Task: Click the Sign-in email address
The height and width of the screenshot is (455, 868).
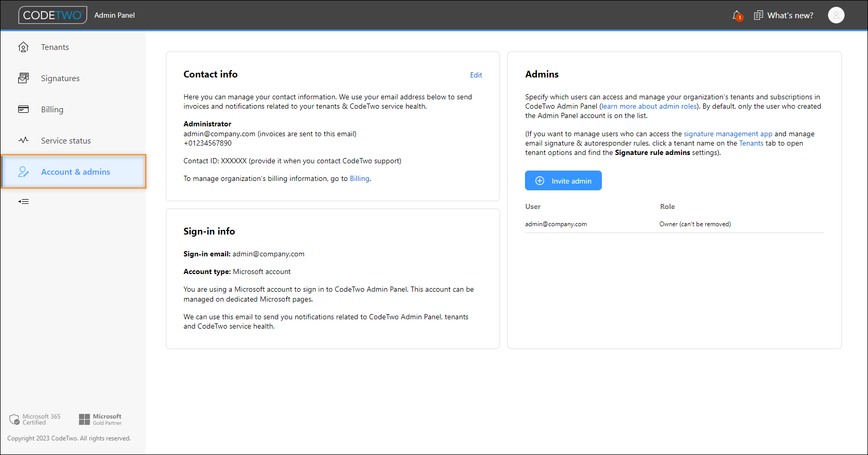Action: pos(269,254)
